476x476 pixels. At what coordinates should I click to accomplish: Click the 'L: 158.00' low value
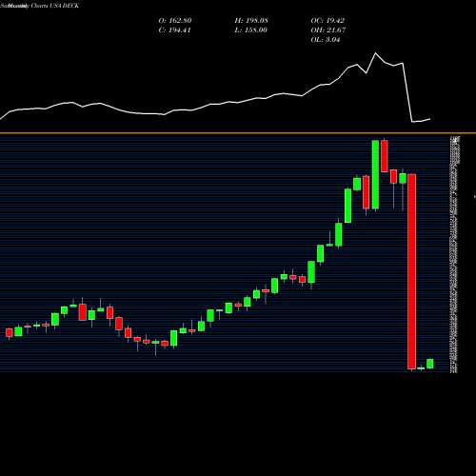point(250,30)
